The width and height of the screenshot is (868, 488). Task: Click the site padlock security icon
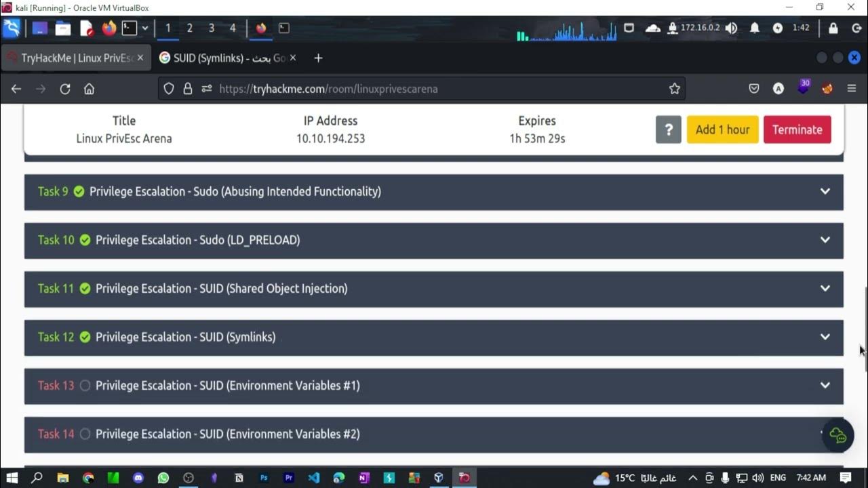click(188, 89)
